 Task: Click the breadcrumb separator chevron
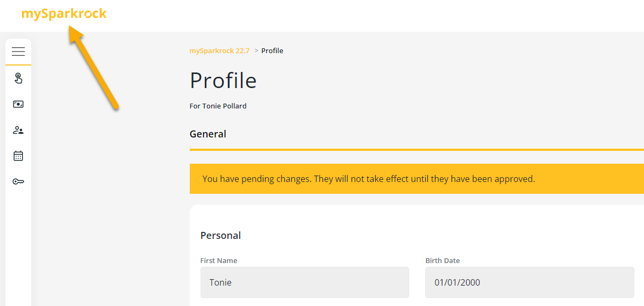[x=256, y=51]
